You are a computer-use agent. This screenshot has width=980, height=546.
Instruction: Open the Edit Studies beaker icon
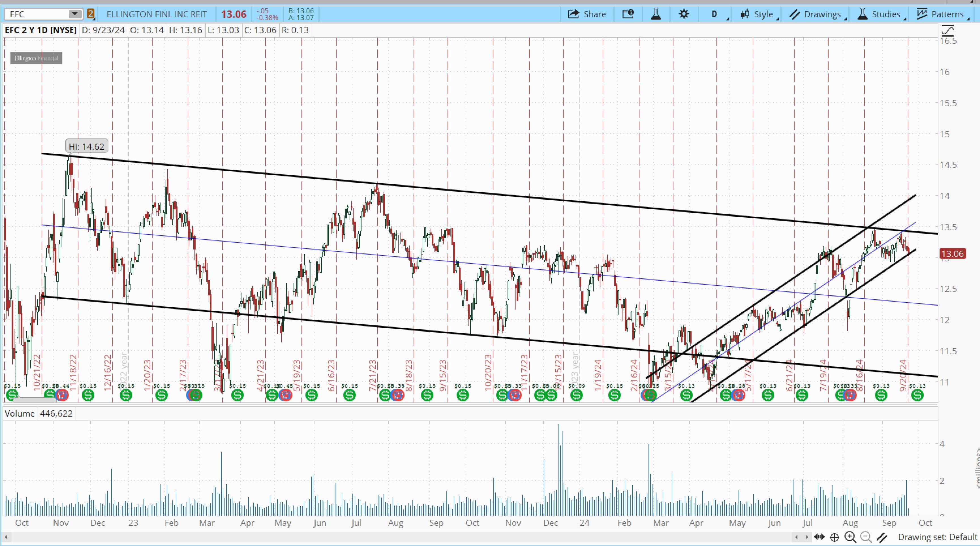(x=656, y=14)
